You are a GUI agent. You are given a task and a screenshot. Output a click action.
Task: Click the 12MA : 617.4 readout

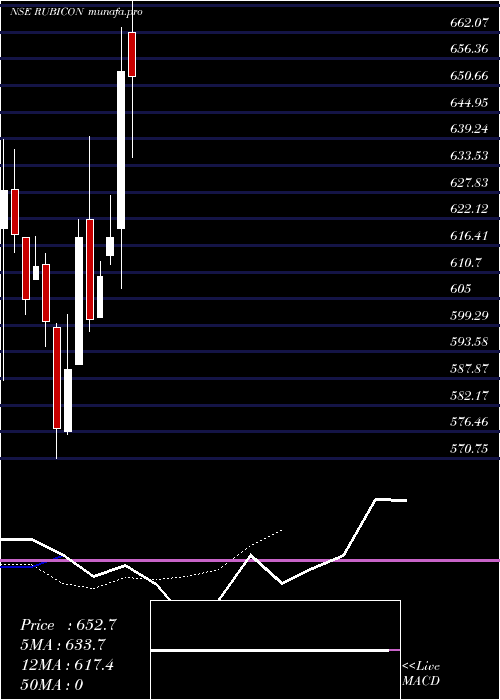click(x=67, y=665)
